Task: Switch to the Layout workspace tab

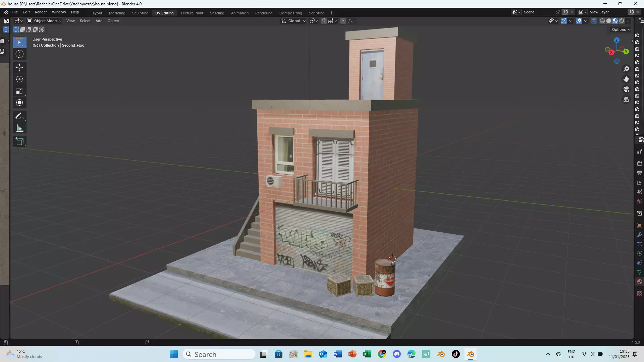Action: pos(96,13)
